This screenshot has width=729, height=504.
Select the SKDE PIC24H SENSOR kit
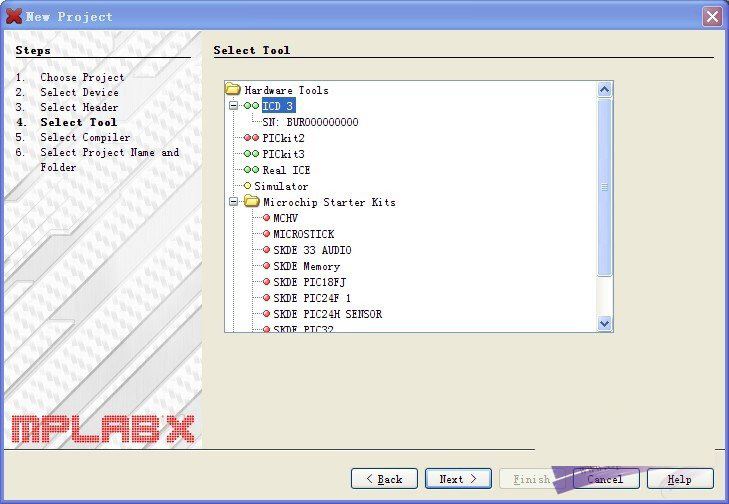click(327, 314)
